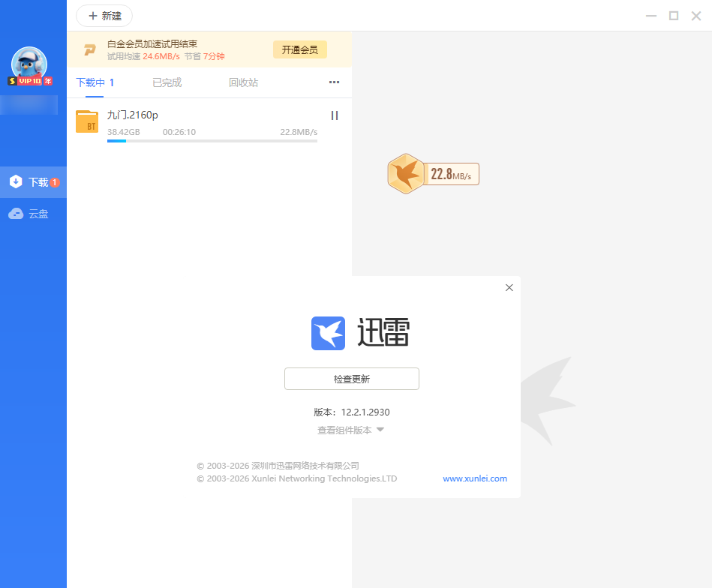Screen dimensions: 712x588
Task: Switch to the 下载中 tab
Action: 95,82
